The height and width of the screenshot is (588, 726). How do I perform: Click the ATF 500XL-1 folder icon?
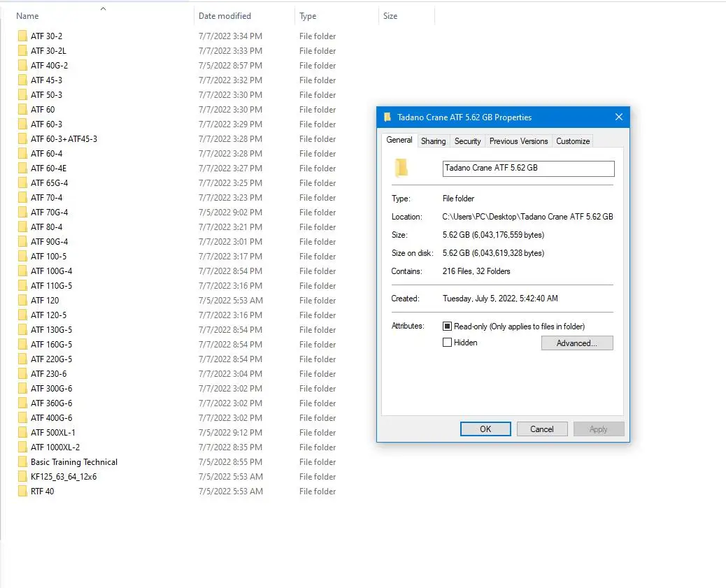(x=22, y=432)
